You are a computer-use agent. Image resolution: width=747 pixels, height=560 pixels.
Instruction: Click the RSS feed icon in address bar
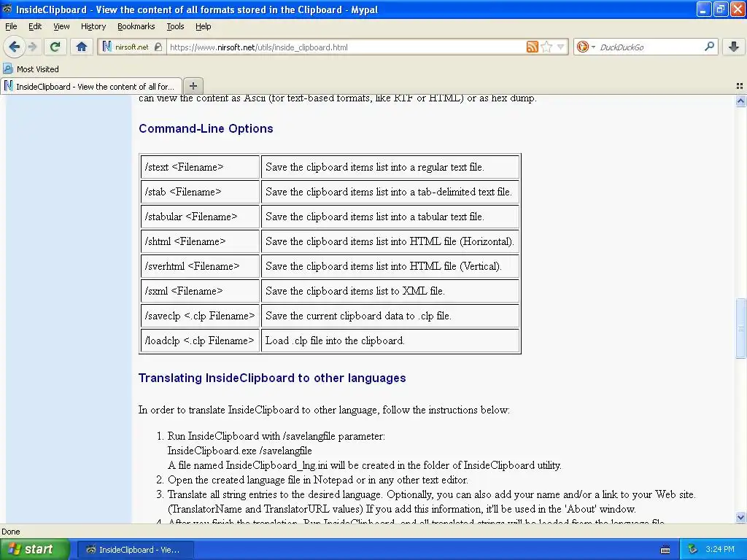(532, 47)
